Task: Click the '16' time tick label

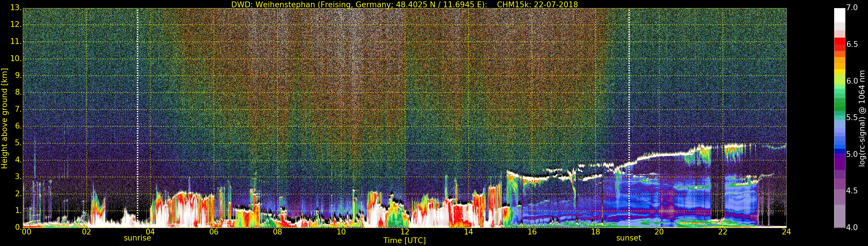Action: click(532, 232)
